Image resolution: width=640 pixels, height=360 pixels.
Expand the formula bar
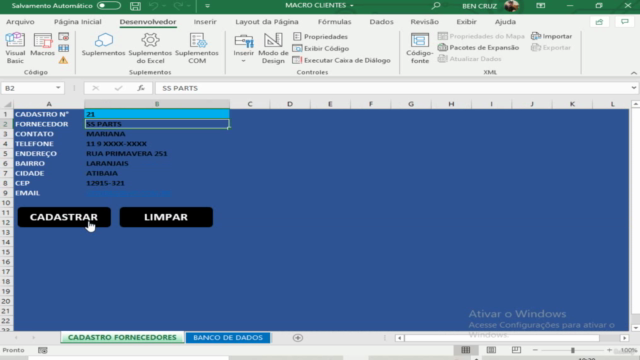point(633,88)
